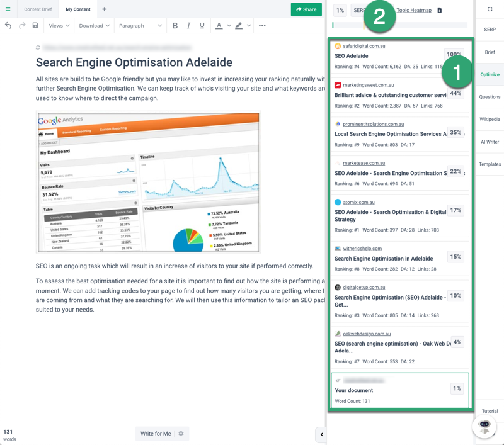Apply the highlighter pen tool
Screen dimensions: 504x445
click(x=239, y=26)
